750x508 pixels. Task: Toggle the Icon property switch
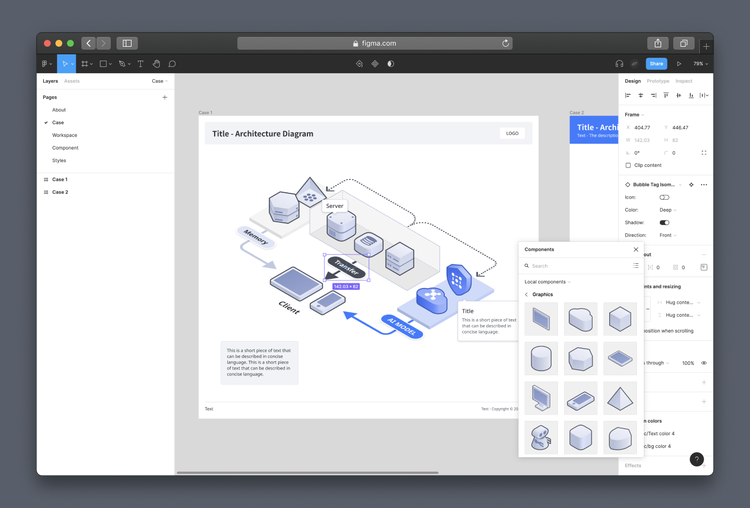click(x=664, y=197)
